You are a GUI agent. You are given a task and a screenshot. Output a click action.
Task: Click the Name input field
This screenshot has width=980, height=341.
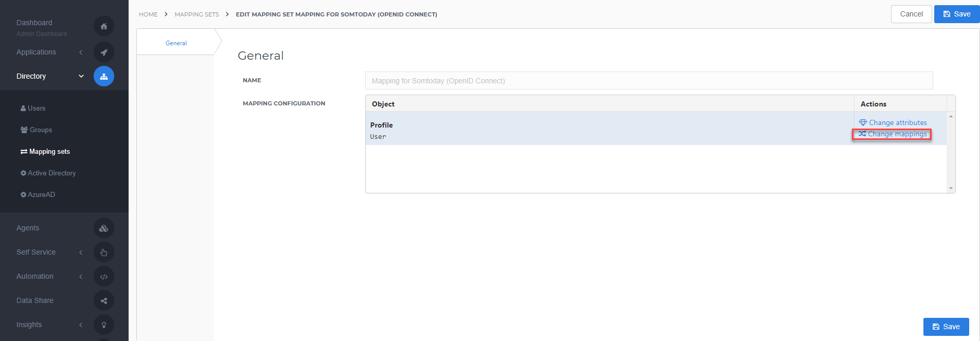pos(649,81)
